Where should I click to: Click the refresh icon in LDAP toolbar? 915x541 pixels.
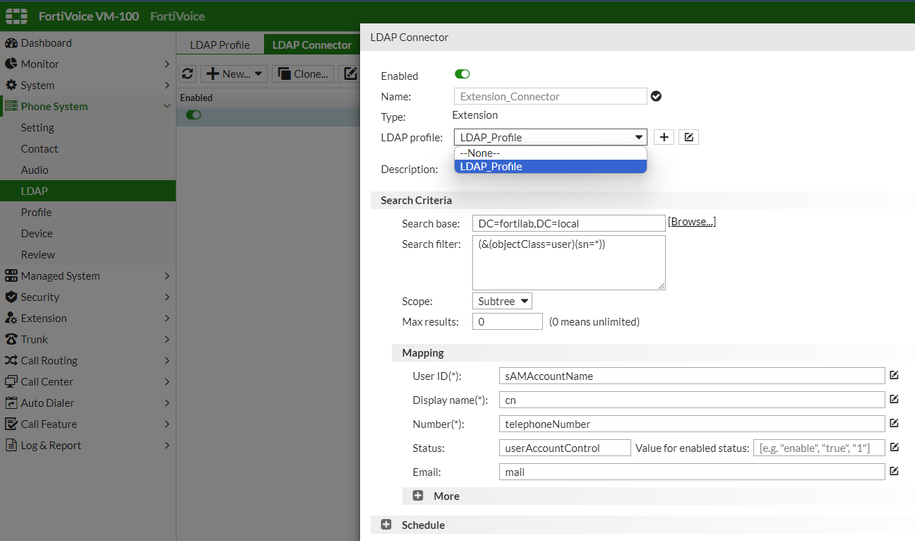(188, 74)
